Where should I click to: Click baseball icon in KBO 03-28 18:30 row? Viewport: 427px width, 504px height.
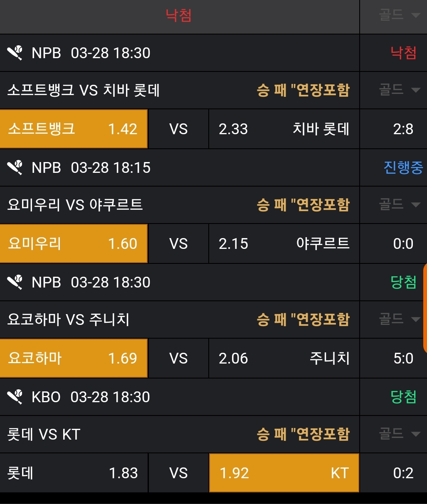tap(15, 397)
